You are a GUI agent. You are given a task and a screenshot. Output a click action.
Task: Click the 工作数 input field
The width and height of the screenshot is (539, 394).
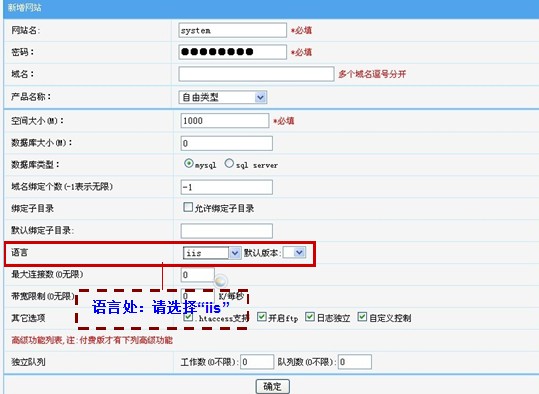[x=257, y=362]
